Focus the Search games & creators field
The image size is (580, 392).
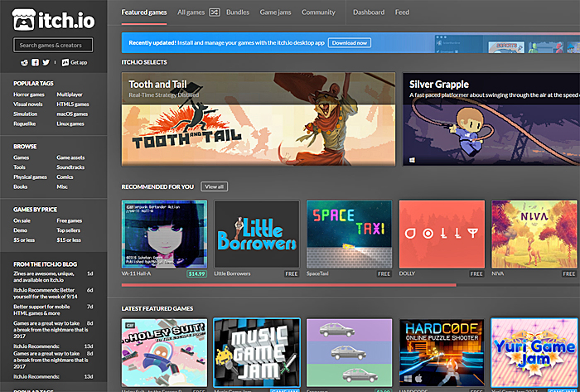(x=53, y=45)
